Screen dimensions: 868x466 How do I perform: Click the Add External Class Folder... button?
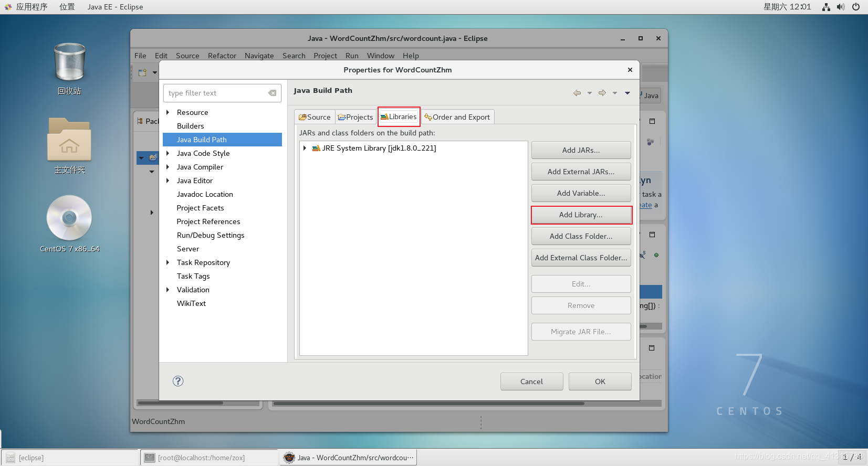(x=581, y=258)
